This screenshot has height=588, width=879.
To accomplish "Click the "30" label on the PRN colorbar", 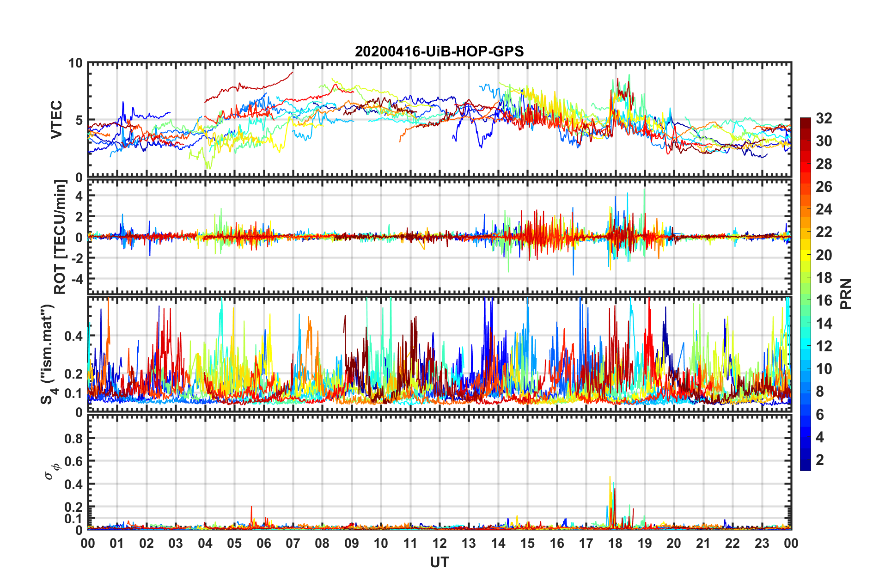I will (x=823, y=141).
